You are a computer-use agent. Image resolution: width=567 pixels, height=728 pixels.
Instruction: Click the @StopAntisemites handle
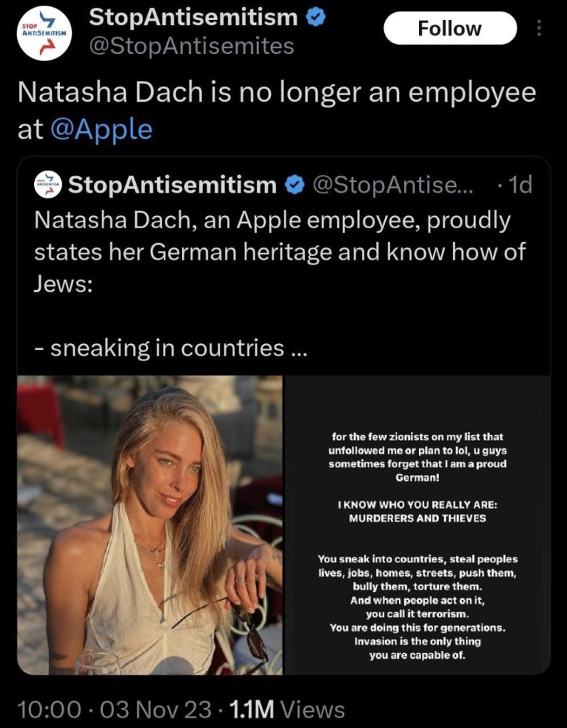pyautogui.click(x=191, y=47)
